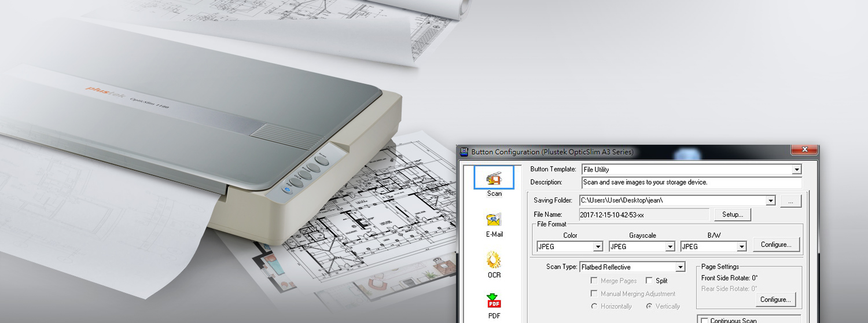This screenshot has width=868, height=323.
Task: Close the Button Configuration window
Action: (804, 150)
